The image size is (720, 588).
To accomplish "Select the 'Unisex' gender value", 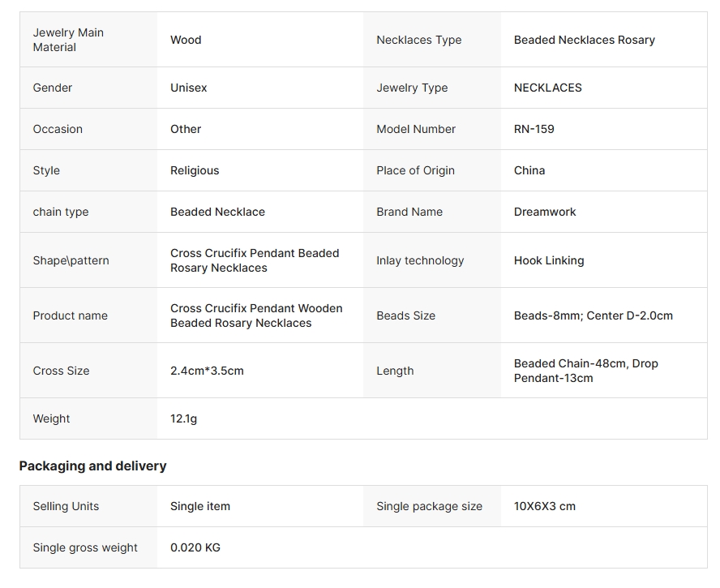I will (188, 88).
